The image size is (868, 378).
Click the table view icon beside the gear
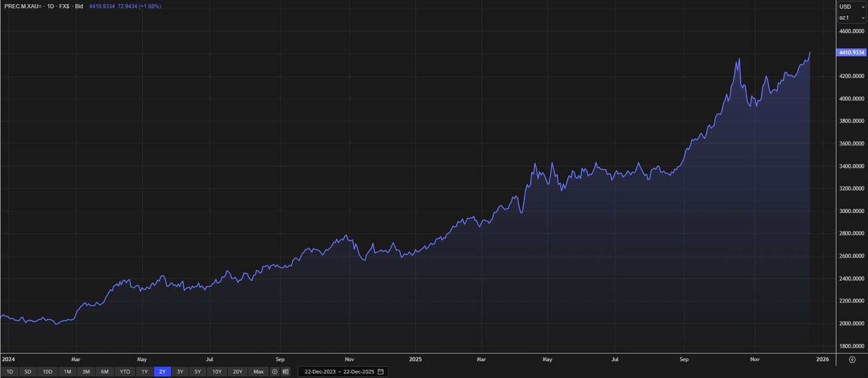pyautogui.click(x=285, y=372)
